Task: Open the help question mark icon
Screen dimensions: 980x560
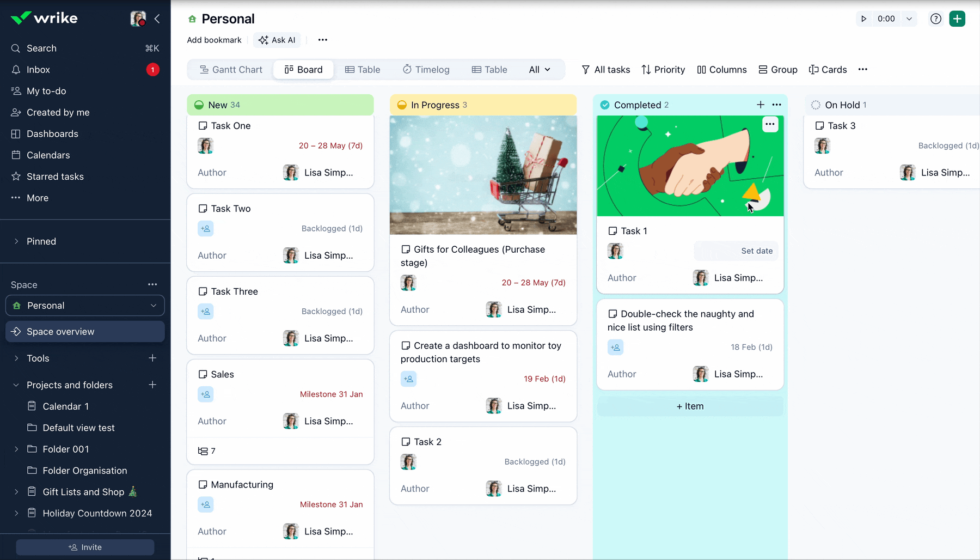Action: click(x=935, y=19)
